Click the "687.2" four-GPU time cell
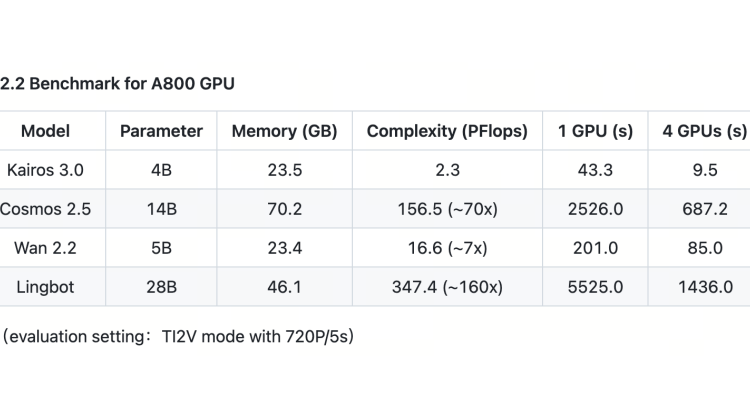750x418 pixels. pyautogui.click(x=704, y=209)
